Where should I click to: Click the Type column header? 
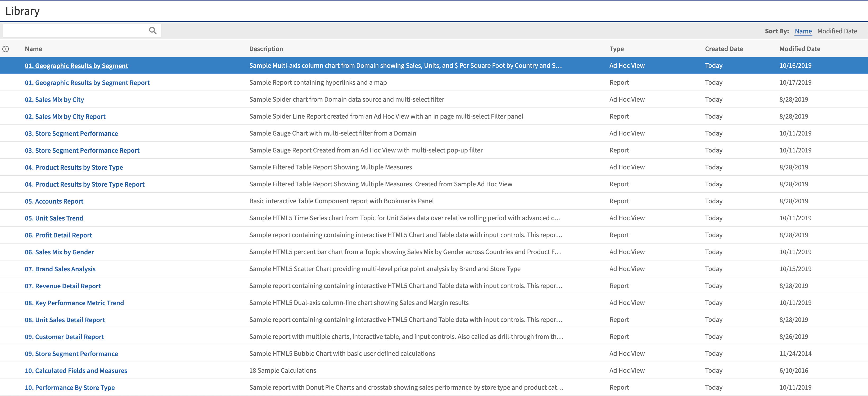(616, 49)
